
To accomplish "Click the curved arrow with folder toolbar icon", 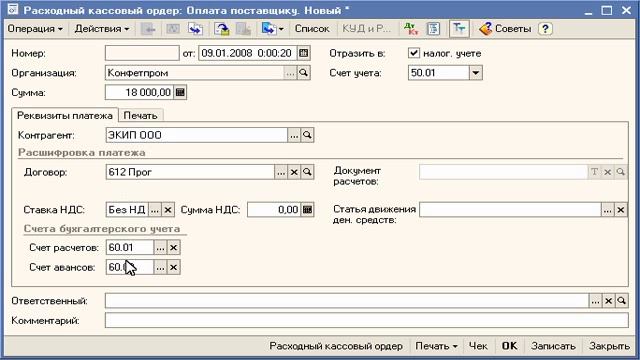I will [222, 29].
